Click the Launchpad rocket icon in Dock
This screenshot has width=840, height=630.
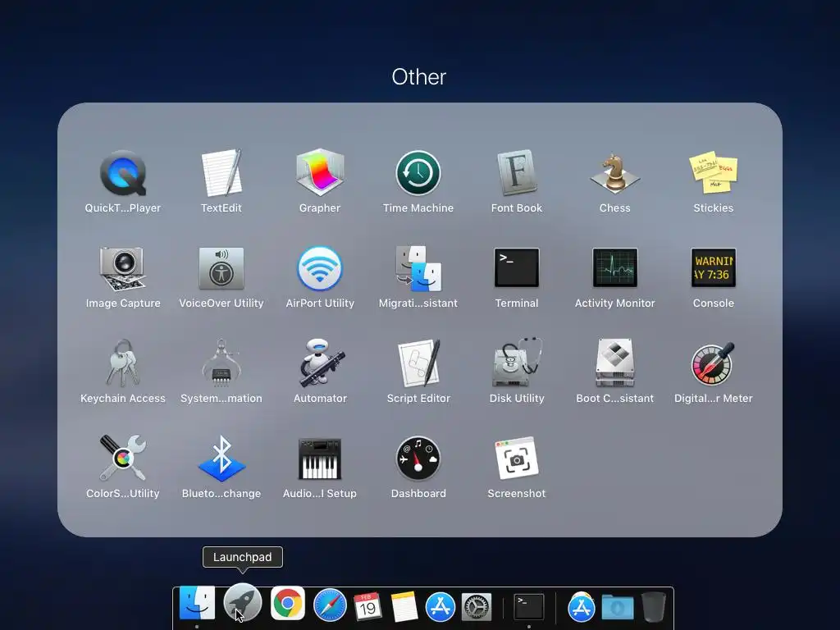(242, 603)
